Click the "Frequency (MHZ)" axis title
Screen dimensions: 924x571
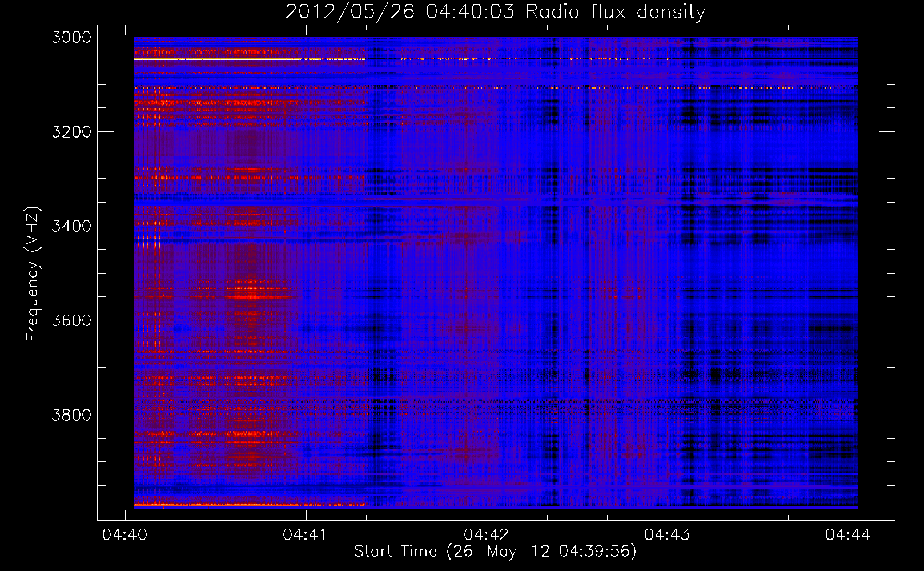[33, 274]
